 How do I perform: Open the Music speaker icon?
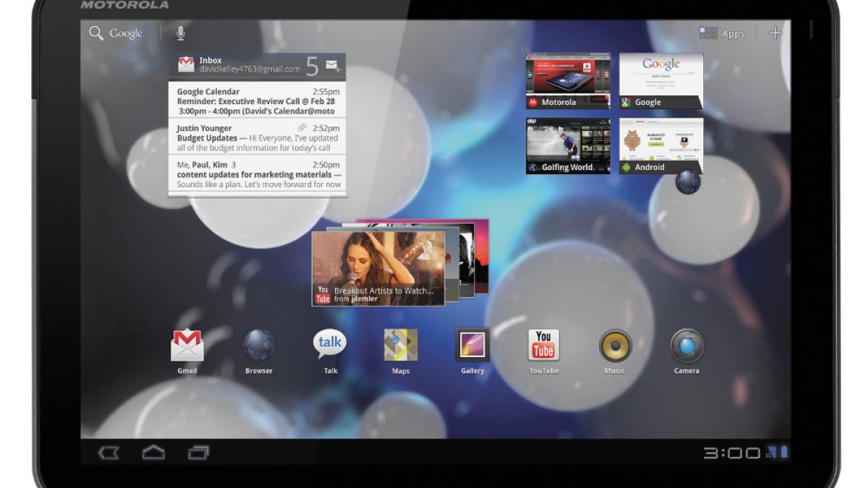point(615,346)
